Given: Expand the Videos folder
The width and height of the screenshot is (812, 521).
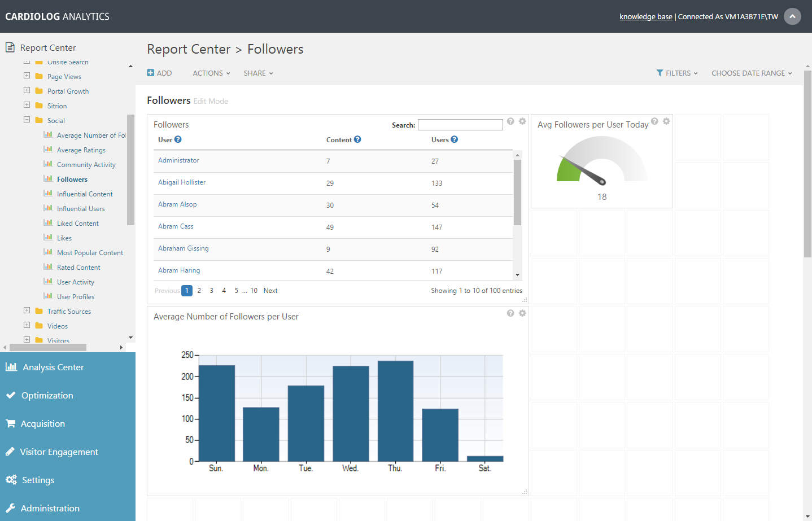Looking at the screenshot, I should pyautogui.click(x=27, y=325).
